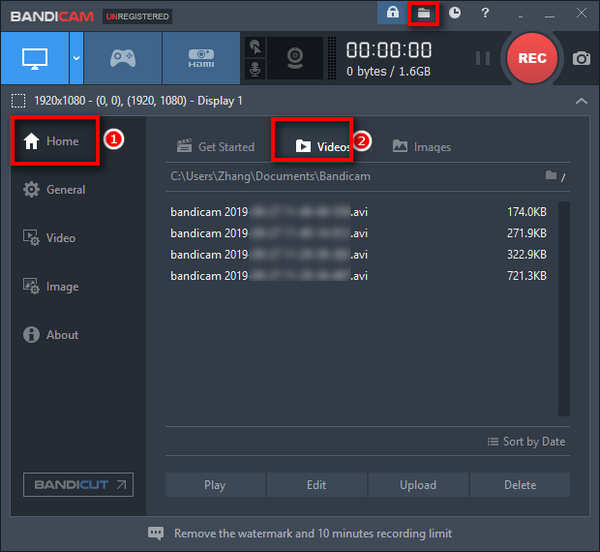
Task: Click the Delete button
Action: pos(520,485)
